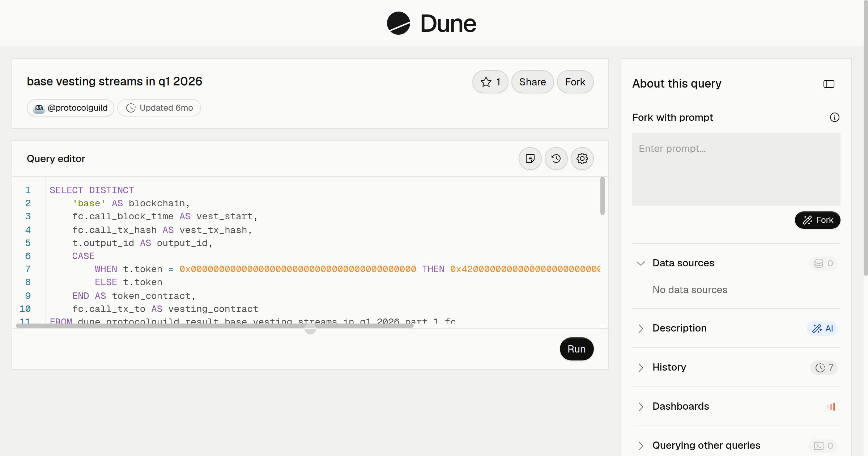The image size is (868, 456).
Task: Fork the query from the title bar
Action: (x=575, y=82)
